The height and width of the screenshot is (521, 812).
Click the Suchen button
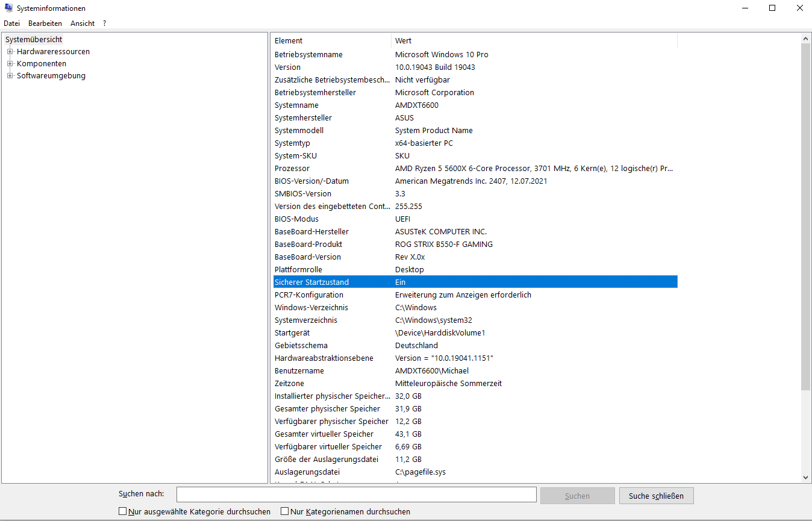pos(577,496)
